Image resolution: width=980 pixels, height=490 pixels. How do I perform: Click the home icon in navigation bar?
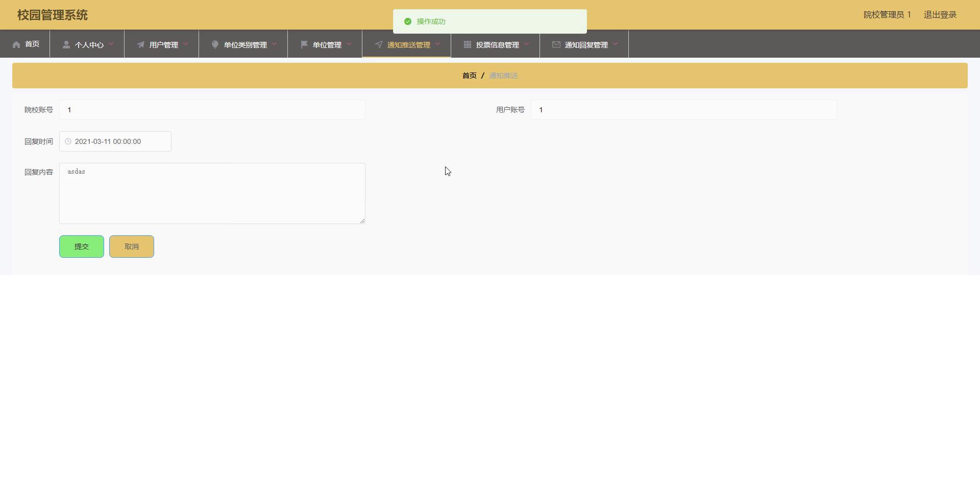point(16,45)
